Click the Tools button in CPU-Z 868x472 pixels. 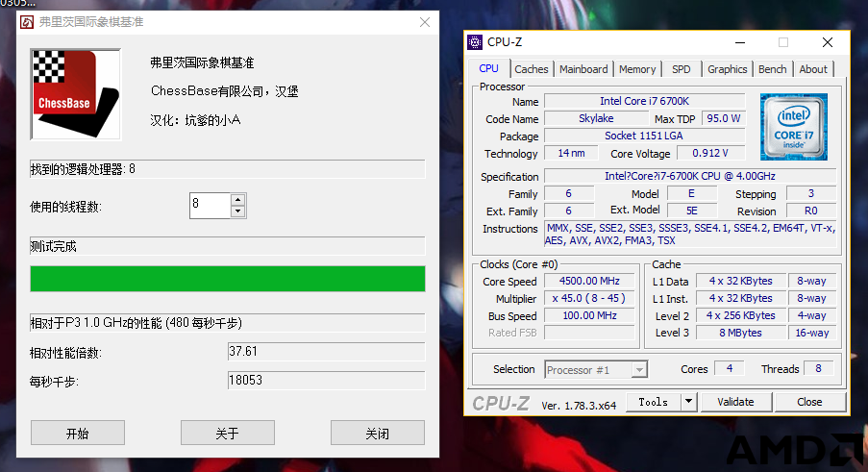click(x=654, y=402)
